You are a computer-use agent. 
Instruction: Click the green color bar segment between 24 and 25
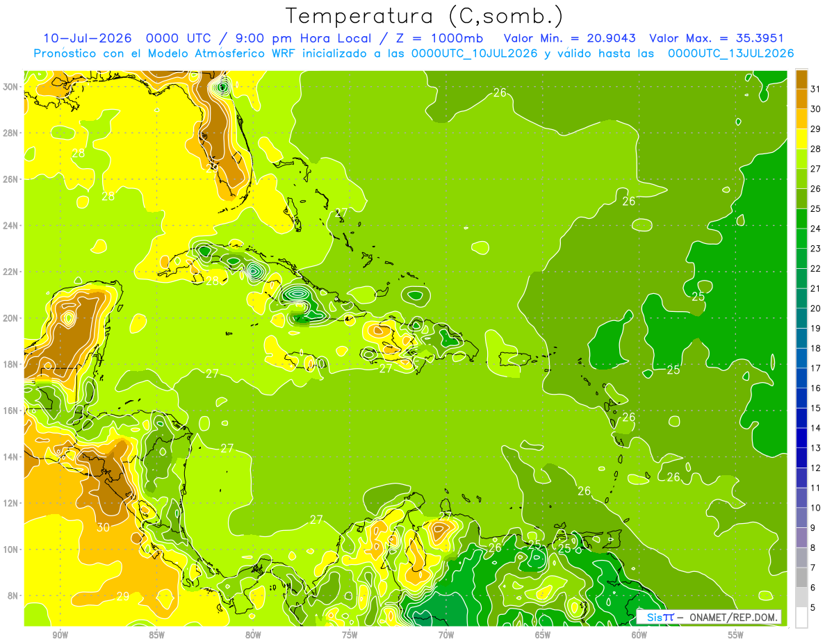tap(801, 219)
